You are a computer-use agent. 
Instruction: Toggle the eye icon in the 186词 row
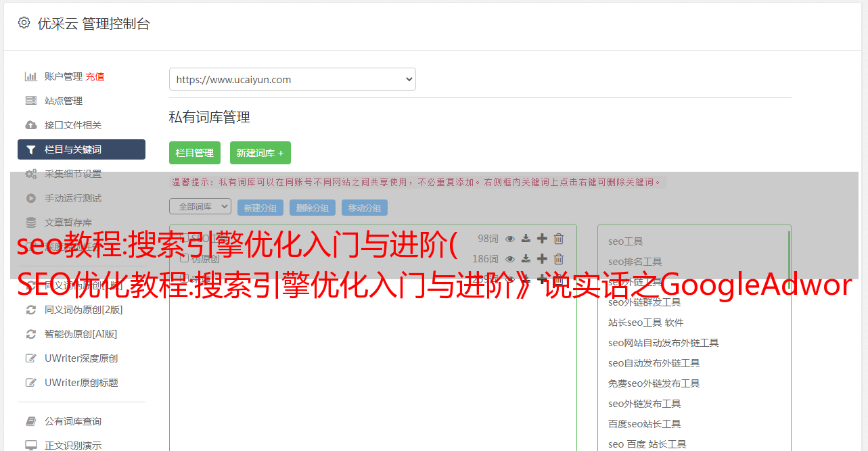click(x=510, y=259)
